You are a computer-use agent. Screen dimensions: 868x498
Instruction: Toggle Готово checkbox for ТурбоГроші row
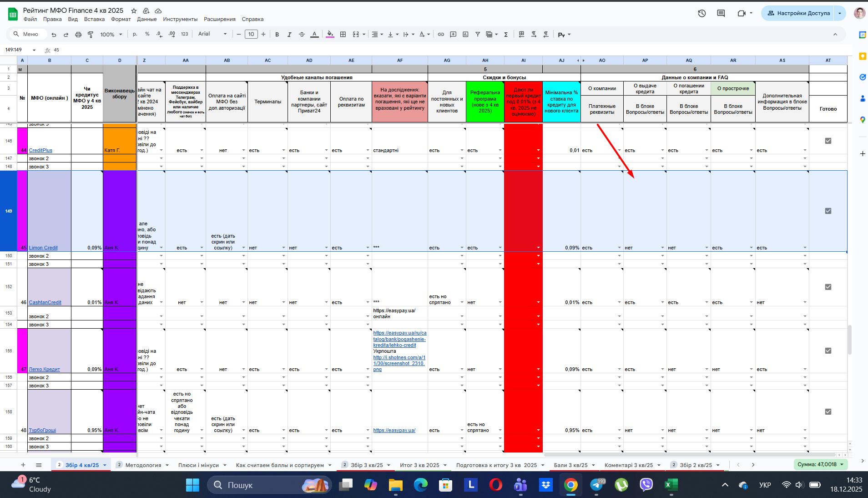coord(828,412)
